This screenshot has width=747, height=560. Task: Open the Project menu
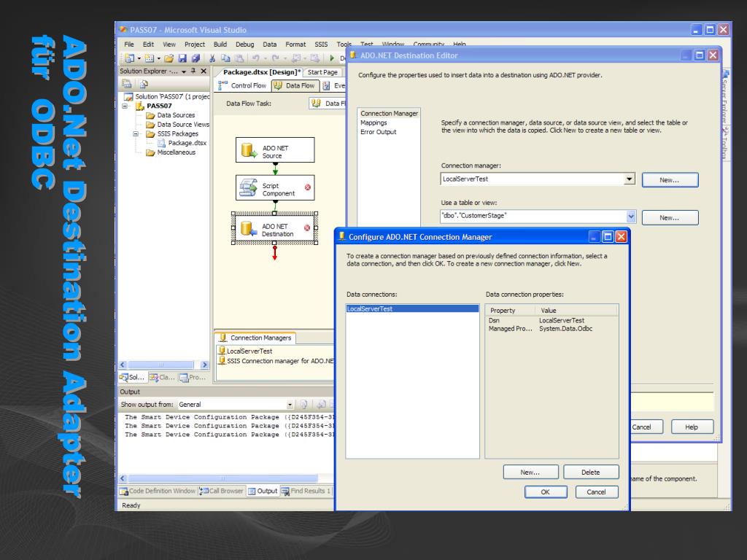(x=195, y=44)
